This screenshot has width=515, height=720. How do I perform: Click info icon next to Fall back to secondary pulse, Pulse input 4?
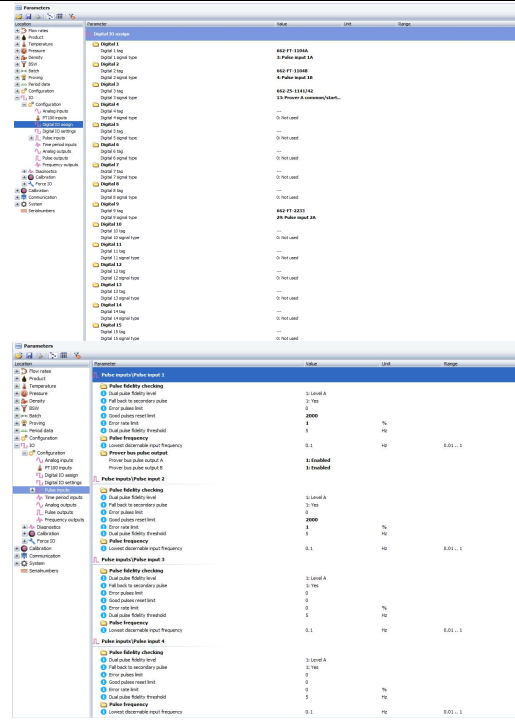pos(104,667)
